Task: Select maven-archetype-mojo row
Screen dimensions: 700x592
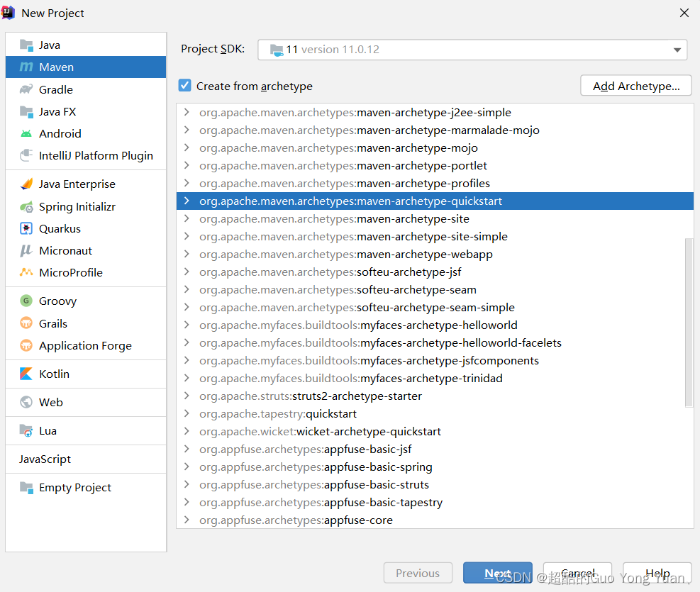Action: [x=435, y=147]
